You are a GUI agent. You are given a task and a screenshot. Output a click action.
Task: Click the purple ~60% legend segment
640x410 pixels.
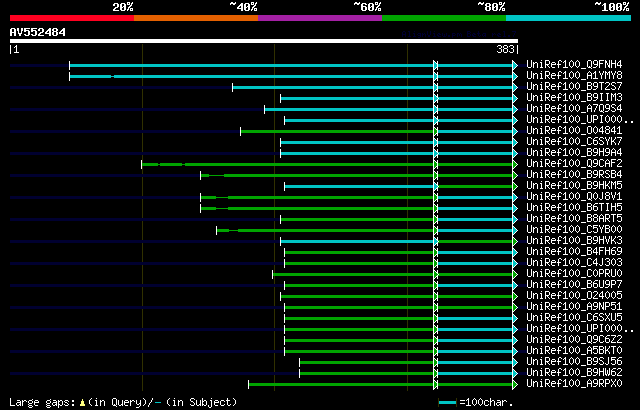coord(320,18)
